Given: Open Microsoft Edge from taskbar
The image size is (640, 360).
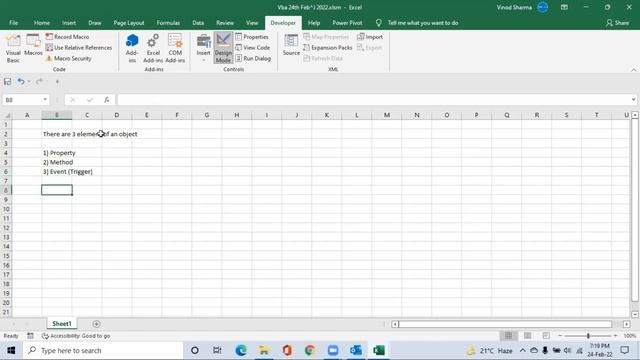Looking at the screenshot, I should tap(241, 351).
